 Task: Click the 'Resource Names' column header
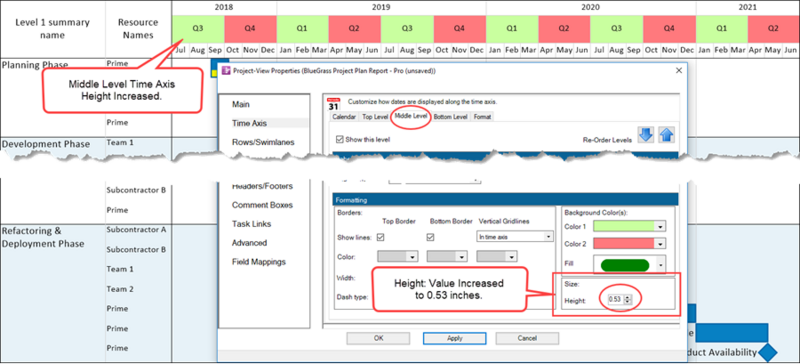138,29
